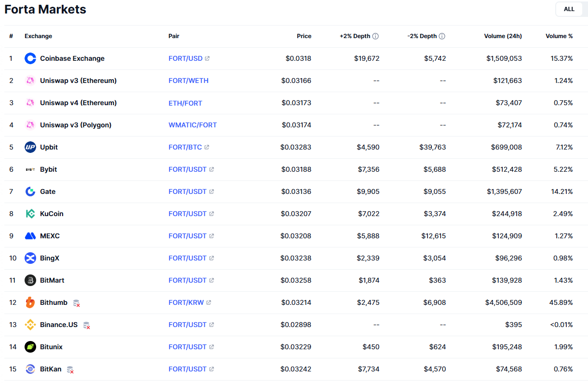The height and width of the screenshot is (383, 588).
Task: Open the FORT/USDT pair in BitKan row
Action: (187, 369)
